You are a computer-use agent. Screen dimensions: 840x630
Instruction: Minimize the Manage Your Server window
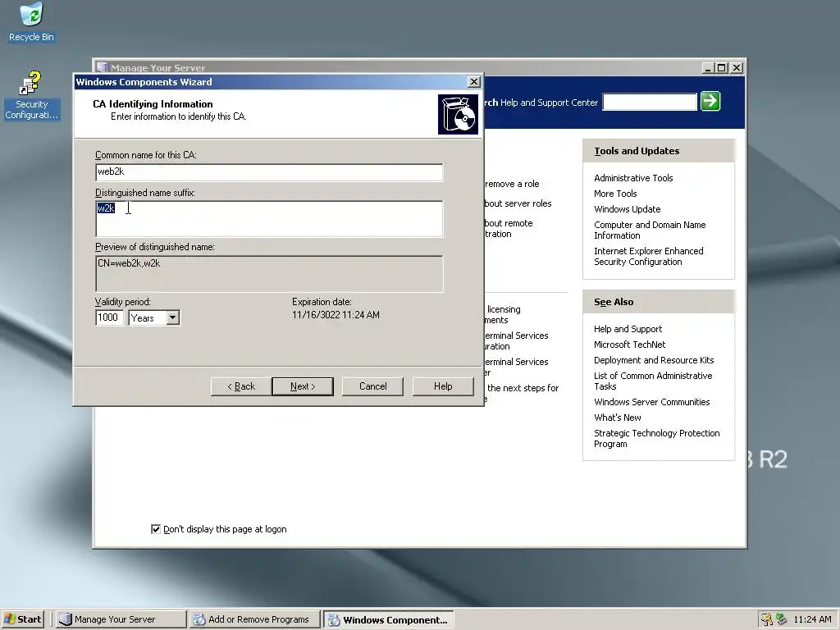[708, 68]
